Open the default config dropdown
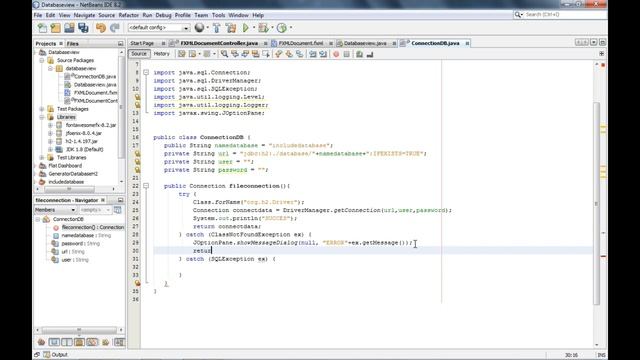The width and height of the screenshot is (640, 360). pyautogui.click(x=159, y=28)
